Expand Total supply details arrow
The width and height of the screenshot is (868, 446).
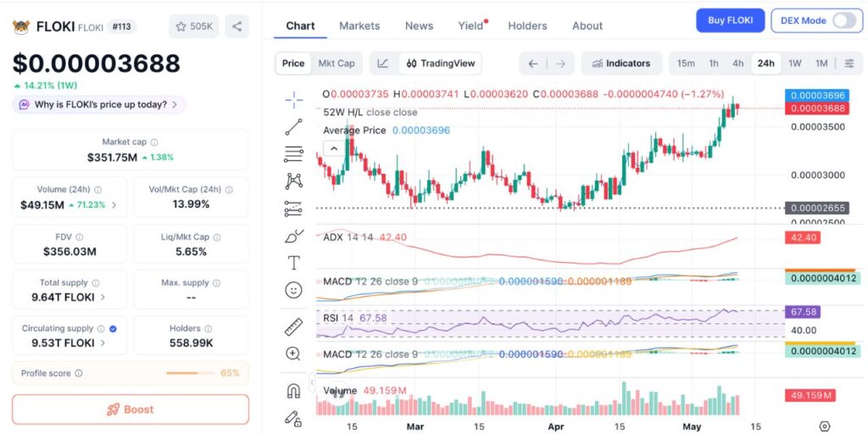pyautogui.click(x=103, y=298)
